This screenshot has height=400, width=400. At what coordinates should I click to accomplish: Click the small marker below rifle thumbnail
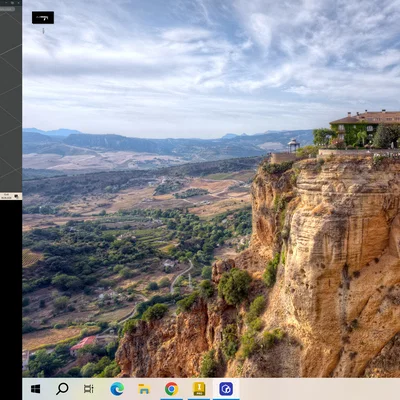point(43,31)
